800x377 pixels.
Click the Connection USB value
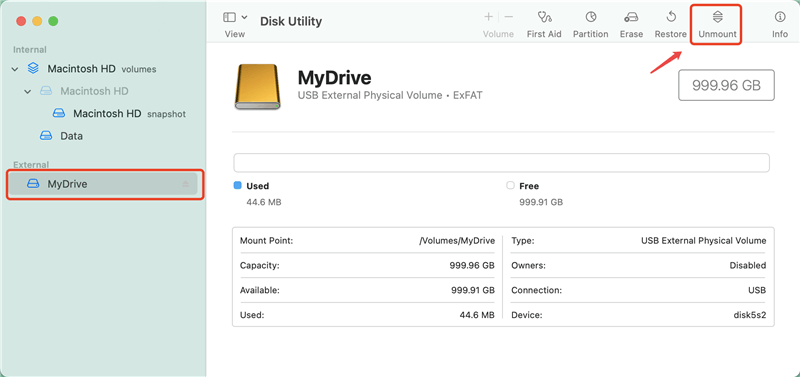757,290
